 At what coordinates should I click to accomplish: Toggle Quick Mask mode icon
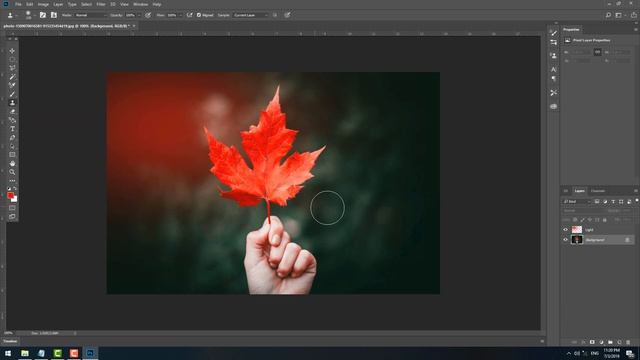click(12, 208)
